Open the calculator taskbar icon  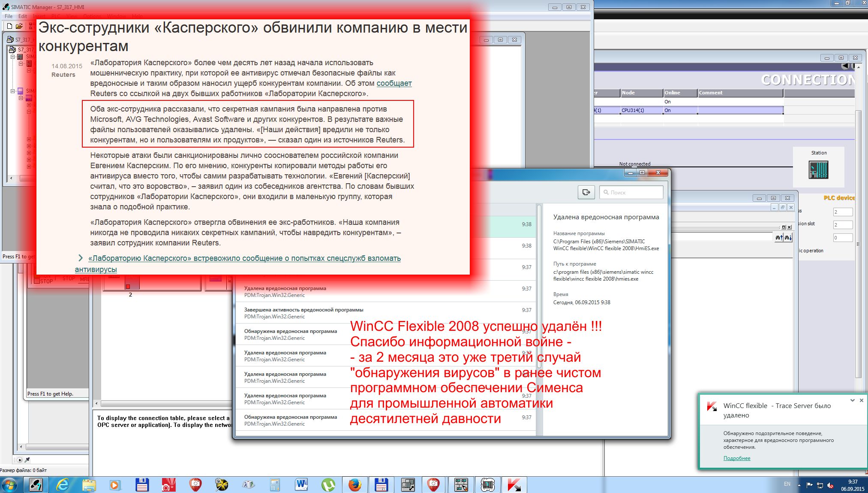[x=275, y=485]
